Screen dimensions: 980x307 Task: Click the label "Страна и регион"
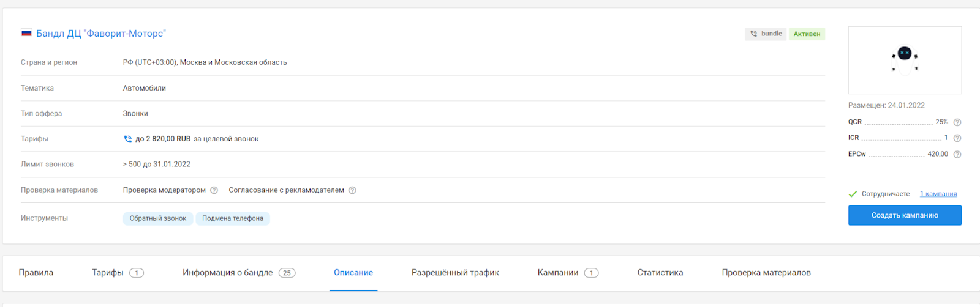[49, 62]
